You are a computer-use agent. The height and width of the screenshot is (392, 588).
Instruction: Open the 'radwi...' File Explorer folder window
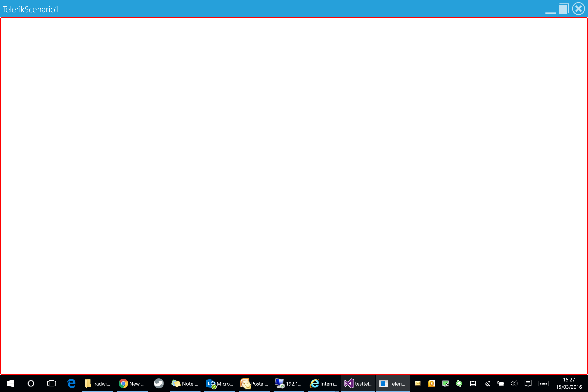point(98,383)
